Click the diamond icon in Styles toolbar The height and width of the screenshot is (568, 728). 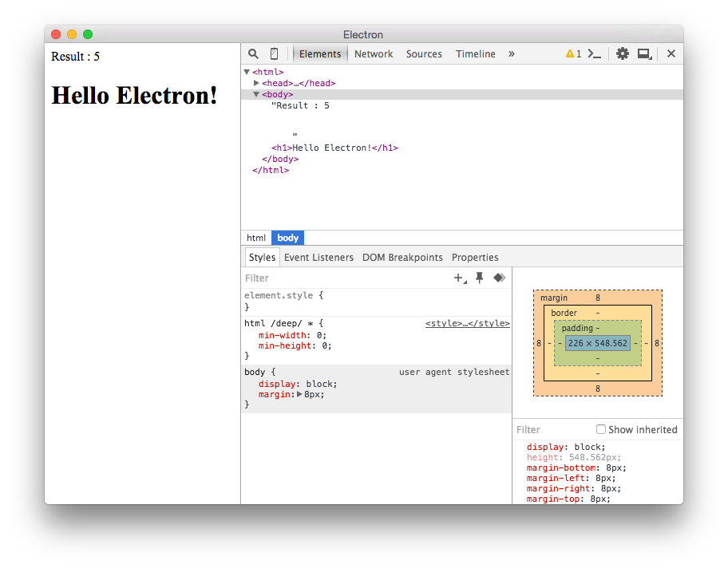[500, 278]
